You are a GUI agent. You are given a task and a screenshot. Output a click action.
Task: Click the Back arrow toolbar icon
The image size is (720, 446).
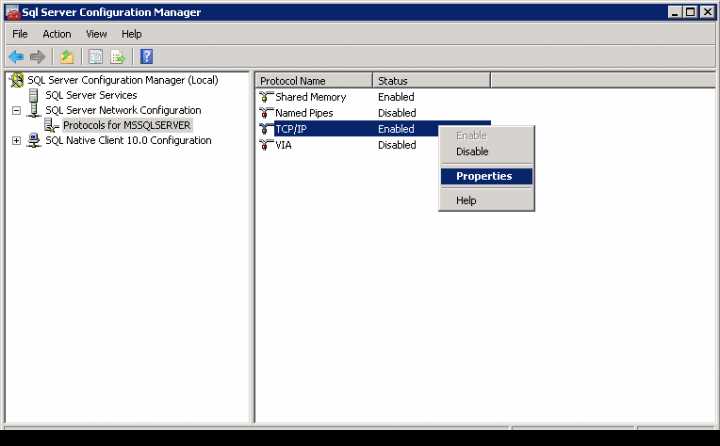pyautogui.click(x=16, y=57)
